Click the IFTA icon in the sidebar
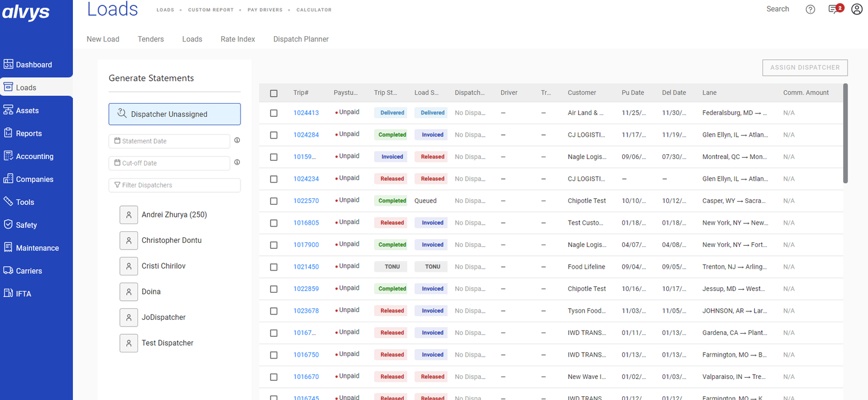Viewport: 868px width, 400px height. [8, 293]
